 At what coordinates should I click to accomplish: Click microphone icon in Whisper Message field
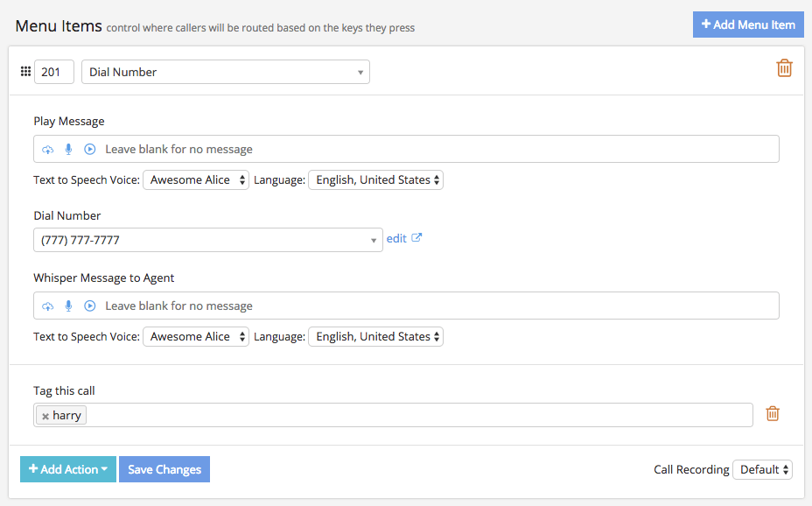[x=68, y=306]
